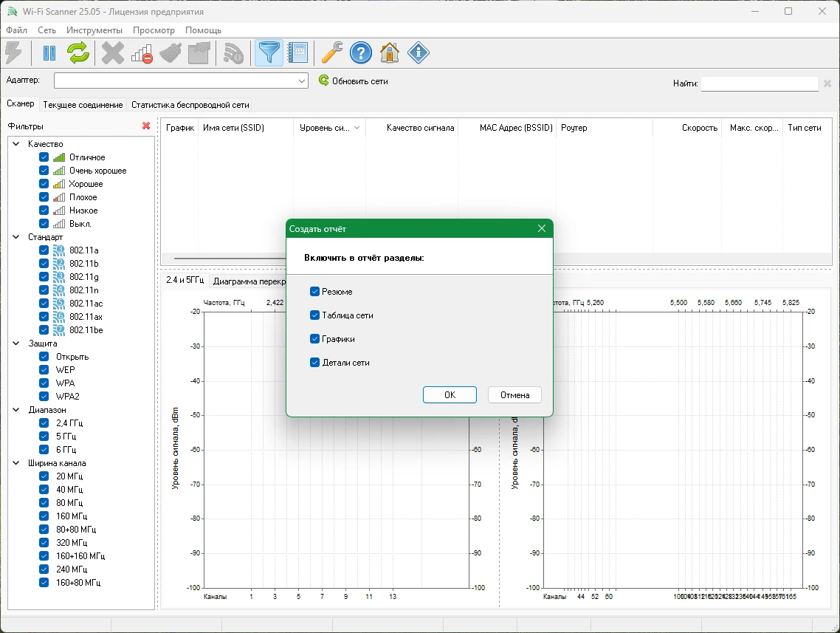This screenshot has height=633, width=840.
Task: Uncheck the Резюме checkbox
Action: pos(315,292)
